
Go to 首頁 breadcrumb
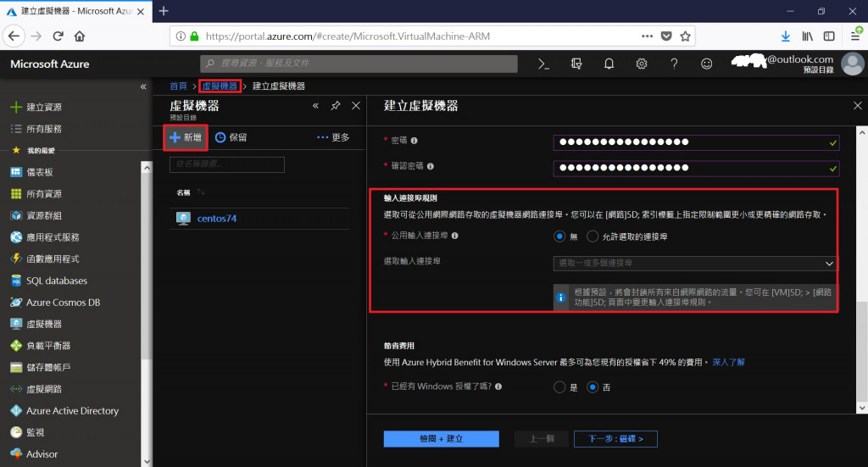point(178,86)
